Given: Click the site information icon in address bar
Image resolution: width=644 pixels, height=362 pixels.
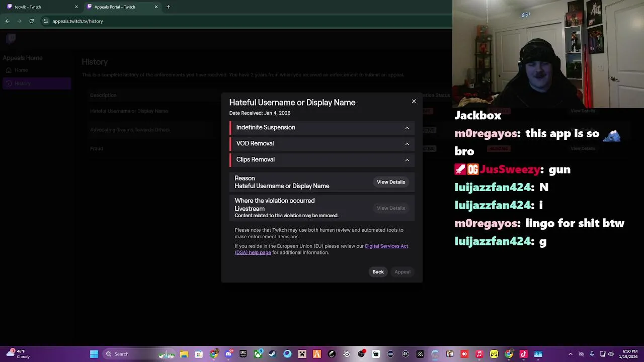Looking at the screenshot, I should (x=46, y=21).
